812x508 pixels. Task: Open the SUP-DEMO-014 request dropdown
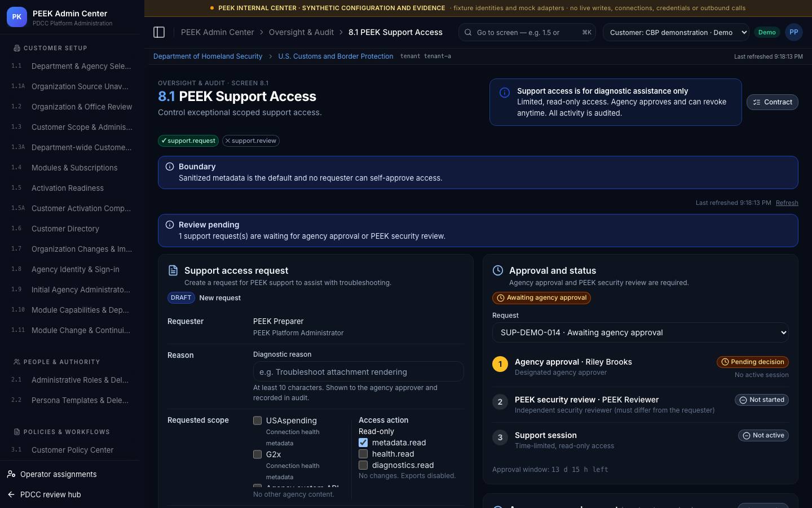641,332
